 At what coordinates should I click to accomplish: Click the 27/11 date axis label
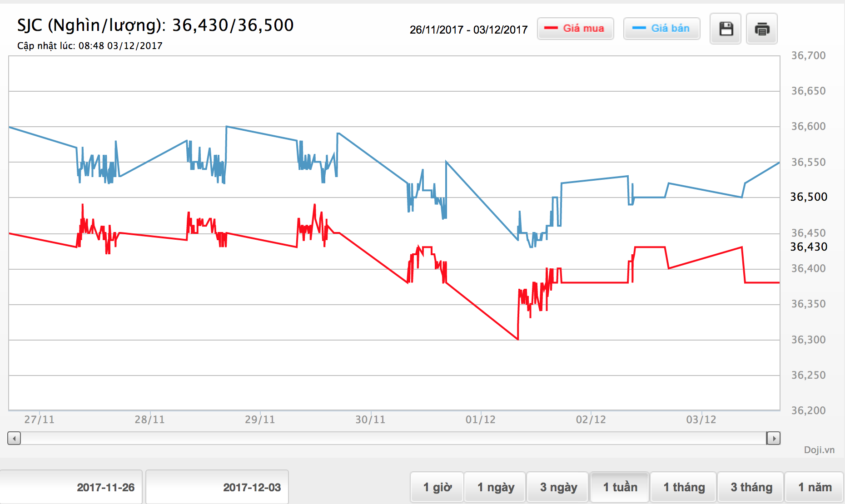point(39,420)
